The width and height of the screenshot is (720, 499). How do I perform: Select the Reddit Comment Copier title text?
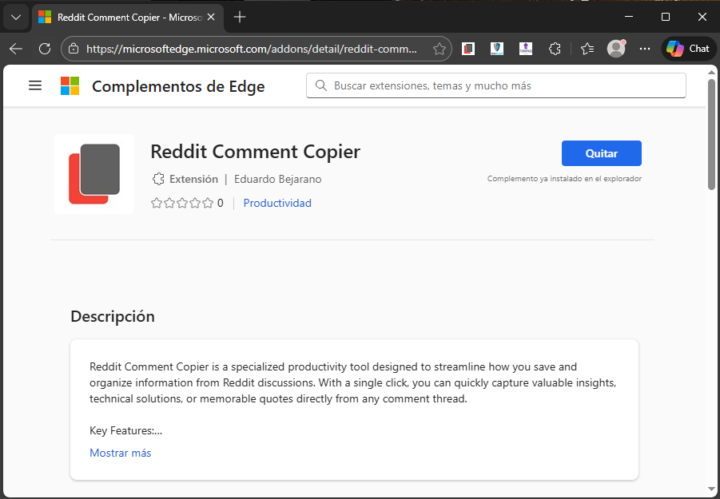click(x=255, y=151)
